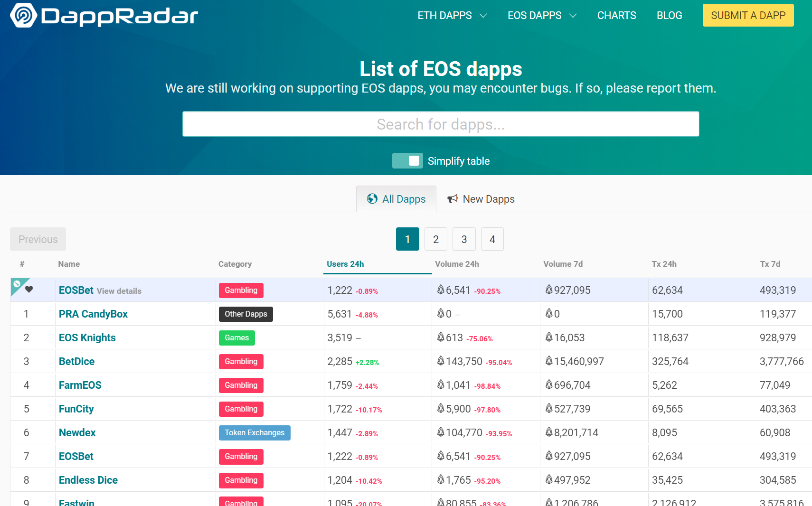This screenshot has width=812, height=506.
Task: Click the disabled Previous button
Action: coord(38,239)
